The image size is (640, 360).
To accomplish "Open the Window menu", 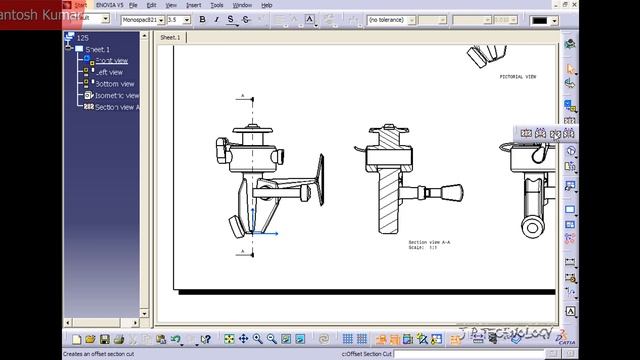I will pos(242,5).
